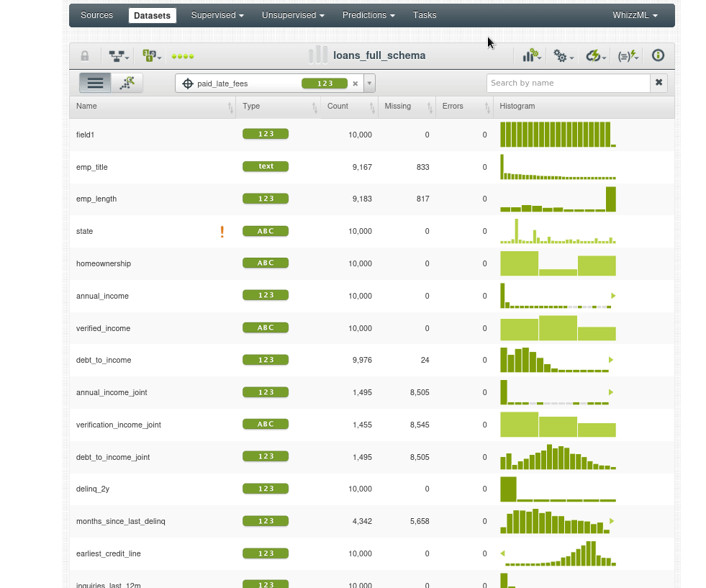Expand the WhizzML navigation dropdown

tap(635, 15)
